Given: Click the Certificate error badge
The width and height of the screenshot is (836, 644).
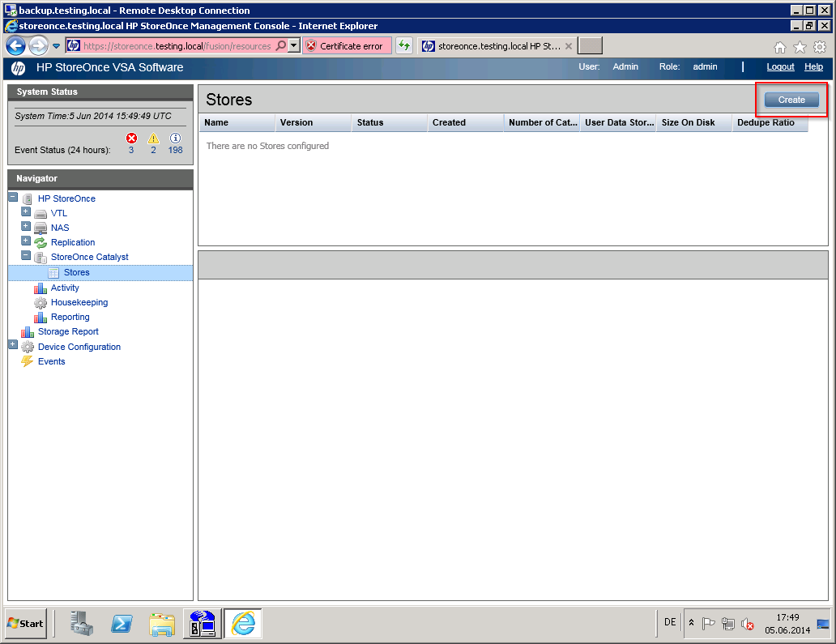Looking at the screenshot, I should pyautogui.click(x=347, y=46).
